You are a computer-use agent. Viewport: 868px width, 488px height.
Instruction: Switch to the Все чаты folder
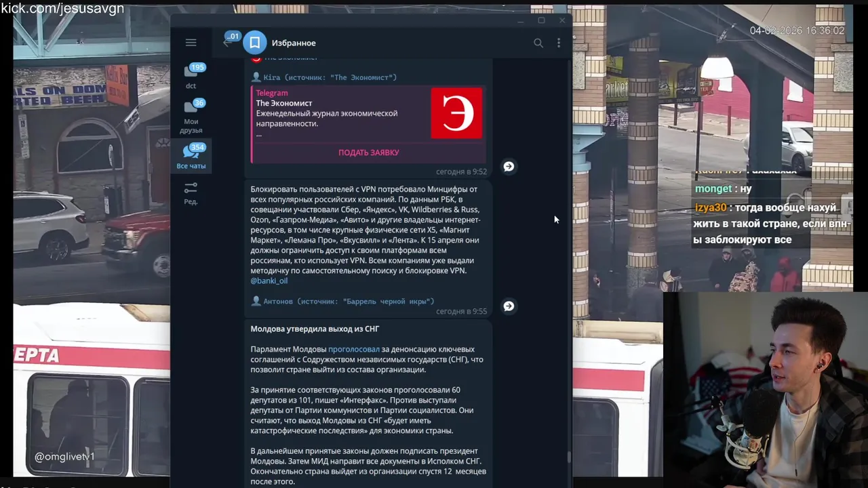pyautogui.click(x=191, y=156)
